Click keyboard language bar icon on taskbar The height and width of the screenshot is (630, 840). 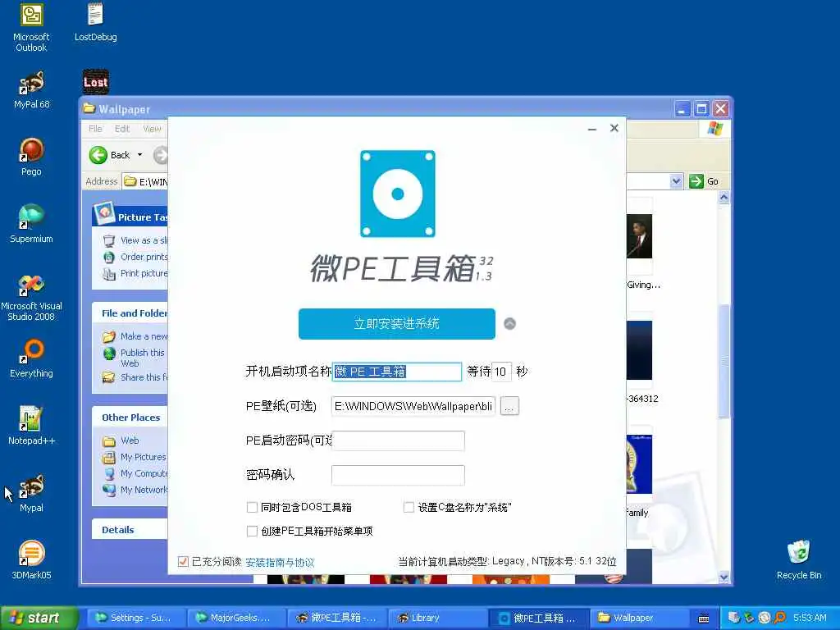coord(704,619)
